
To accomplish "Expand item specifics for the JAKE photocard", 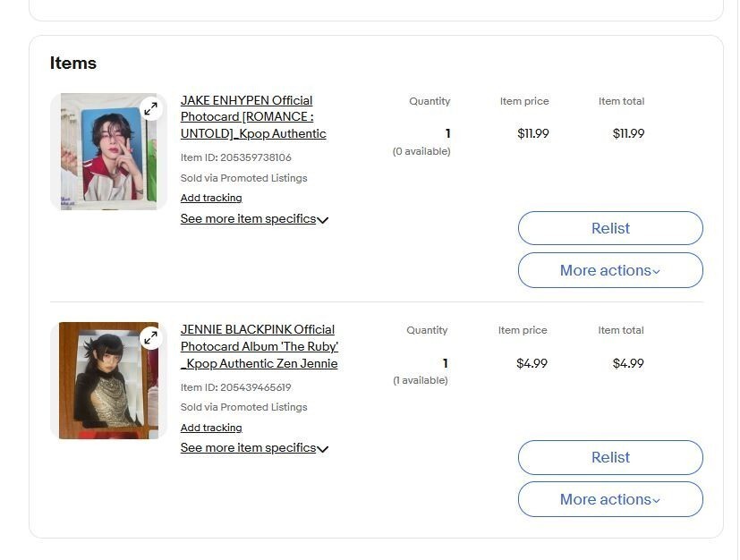I will coord(254,219).
